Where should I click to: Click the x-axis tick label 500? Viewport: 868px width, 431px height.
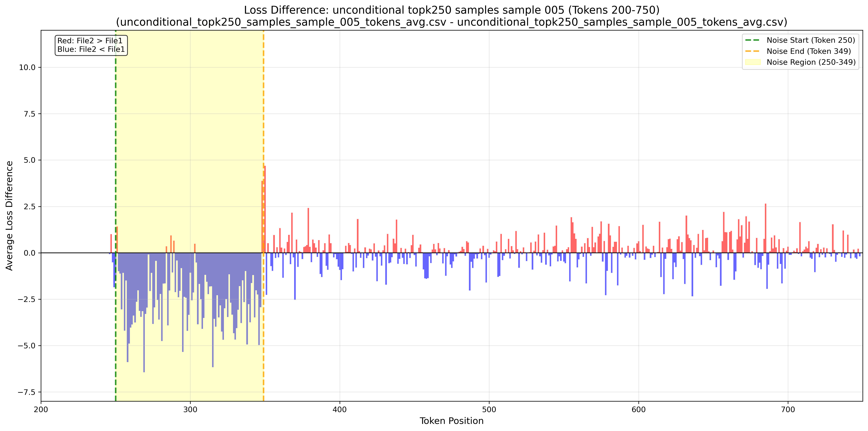[x=489, y=410]
